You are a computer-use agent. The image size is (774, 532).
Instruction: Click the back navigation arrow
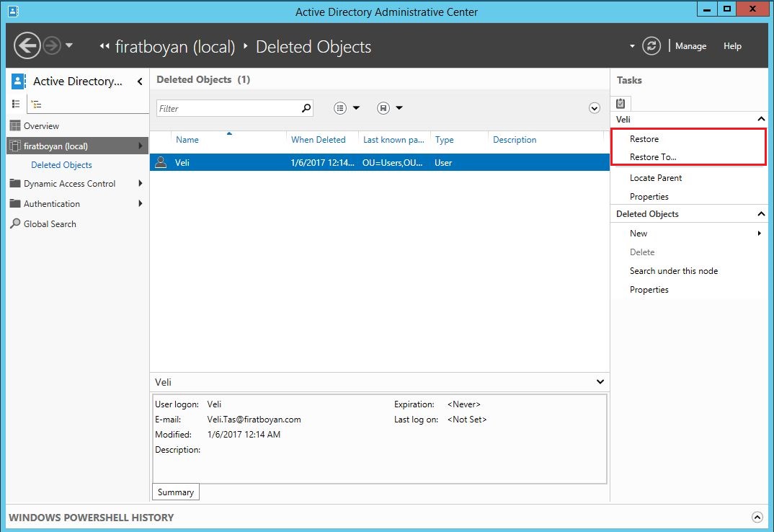(x=27, y=45)
